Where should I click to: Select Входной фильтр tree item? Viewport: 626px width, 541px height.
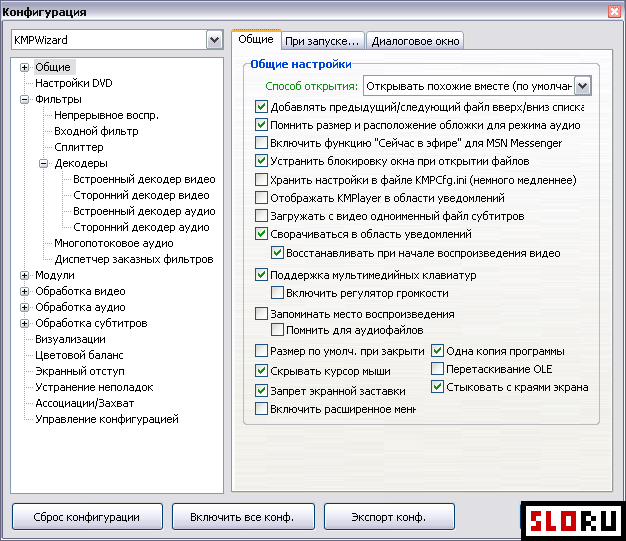[96, 131]
